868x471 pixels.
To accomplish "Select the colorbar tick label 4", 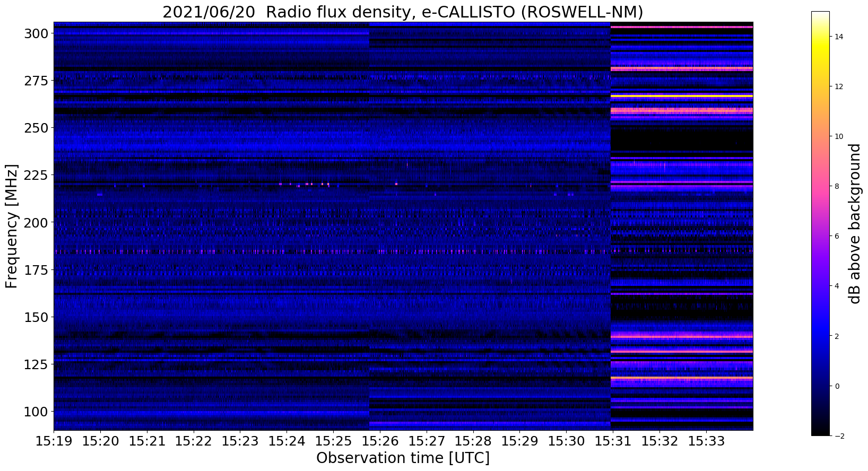I will click(x=837, y=286).
